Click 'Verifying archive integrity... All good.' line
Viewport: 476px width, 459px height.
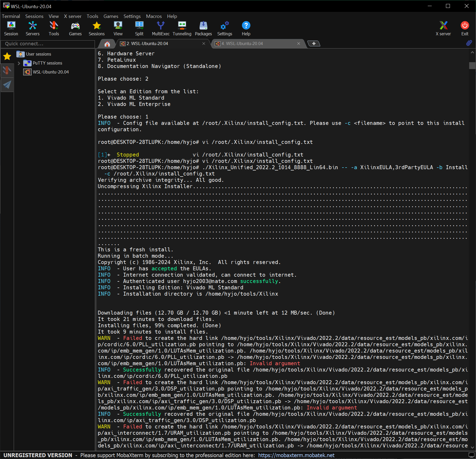coord(161,180)
